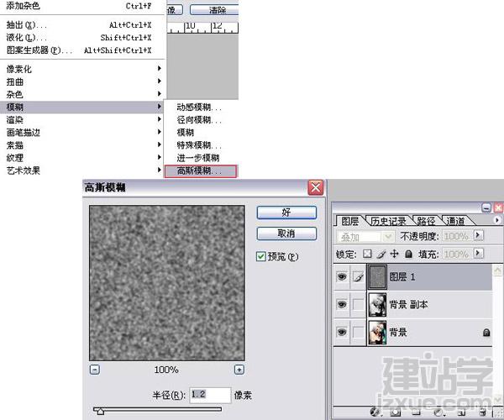Hide the 背景 layer eye
The width and height of the screenshot is (504, 420).
point(342,332)
